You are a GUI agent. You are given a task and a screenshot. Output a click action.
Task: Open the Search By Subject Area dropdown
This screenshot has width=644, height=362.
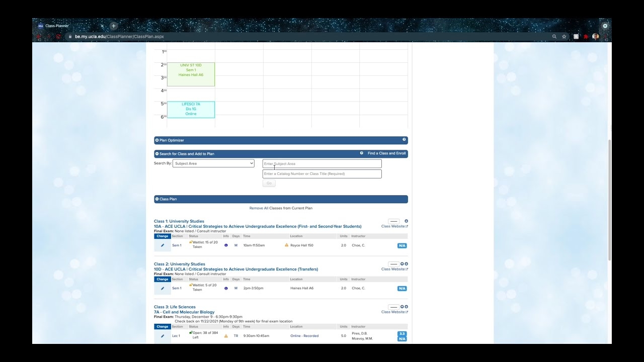pyautogui.click(x=213, y=163)
